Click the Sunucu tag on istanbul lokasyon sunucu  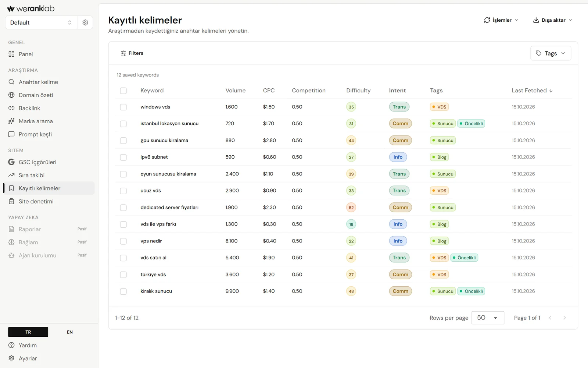443,124
